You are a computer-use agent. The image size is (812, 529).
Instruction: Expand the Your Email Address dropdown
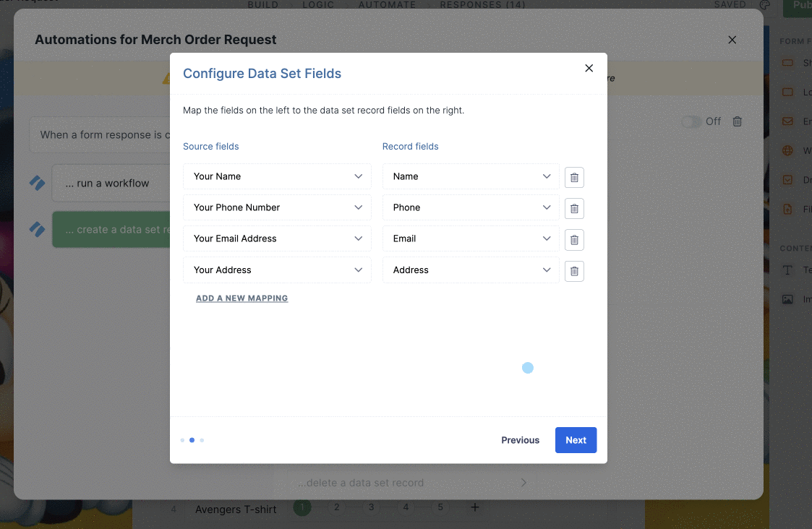277,238
